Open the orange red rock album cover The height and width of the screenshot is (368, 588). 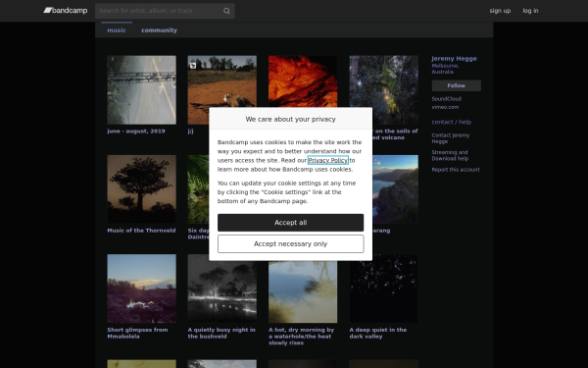pos(303,81)
